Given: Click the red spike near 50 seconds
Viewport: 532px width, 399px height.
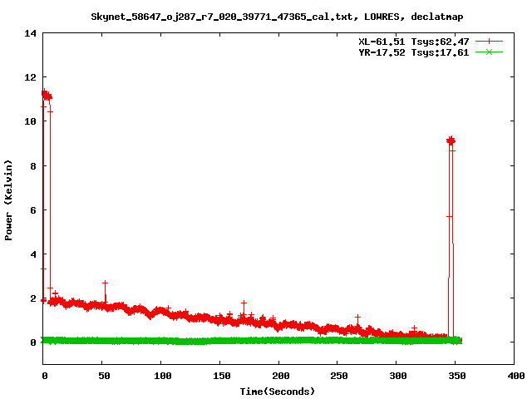Looking at the screenshot, I should coord(106,292).
